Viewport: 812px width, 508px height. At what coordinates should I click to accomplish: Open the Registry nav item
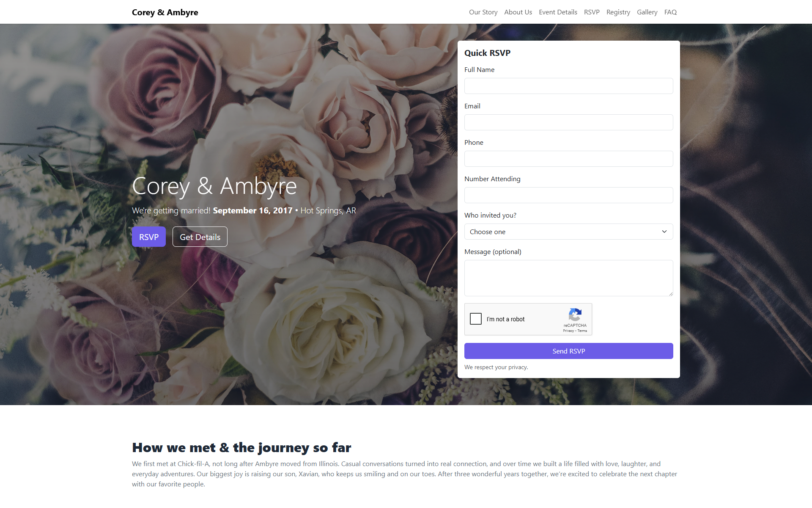[618, 12]
